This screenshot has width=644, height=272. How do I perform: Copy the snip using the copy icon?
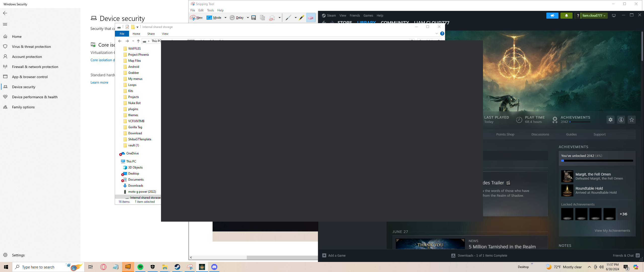(262, 18)
